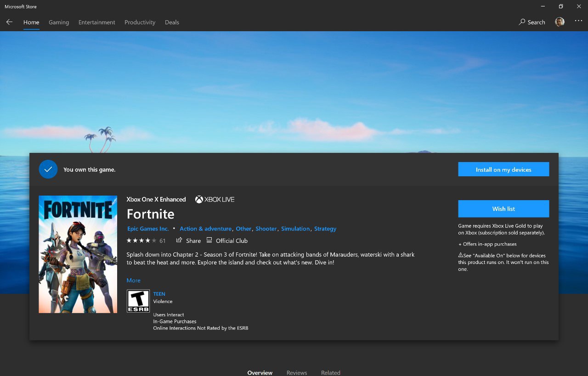588x376 pixels.
Task: Open the three-dot more options menu
Action: 578,21
